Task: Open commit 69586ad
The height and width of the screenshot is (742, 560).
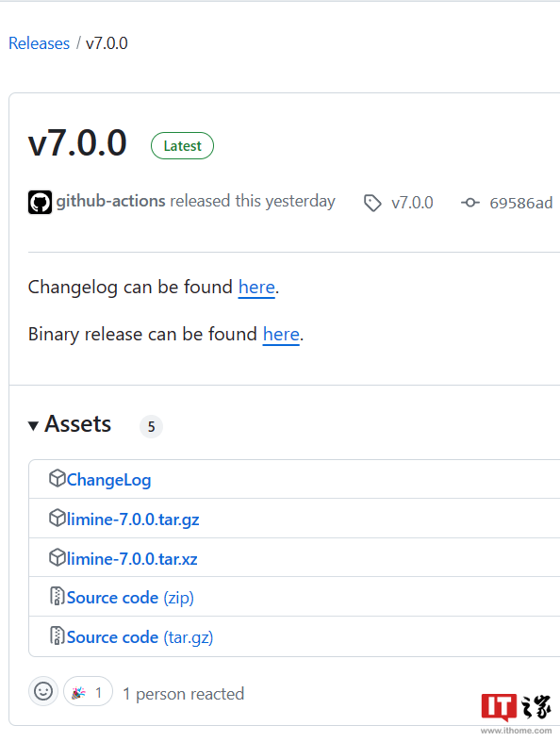Action: pos(520,203)
